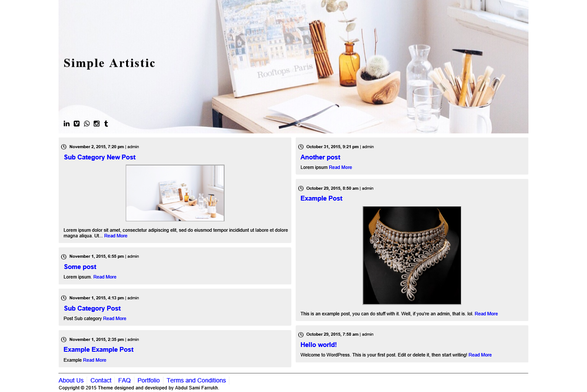Click the Instagram social icon
The height and width of the screenshot is (392, 587).
click(97, 123)
